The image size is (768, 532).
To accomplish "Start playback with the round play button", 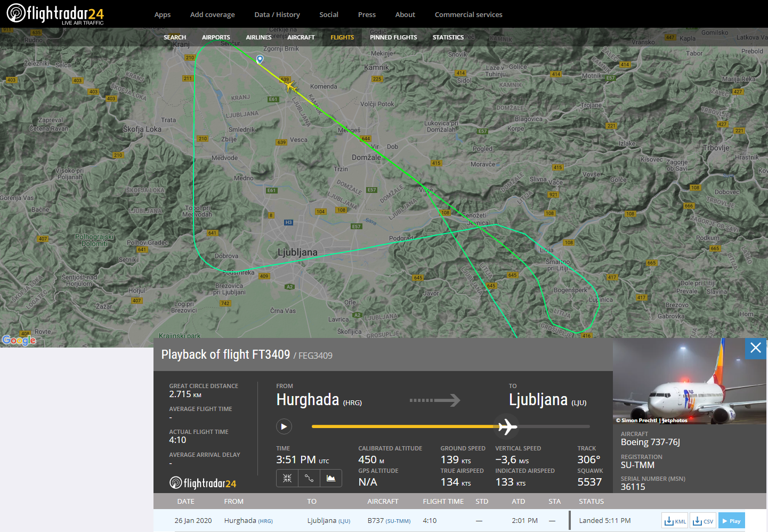I will coord(284,426).
